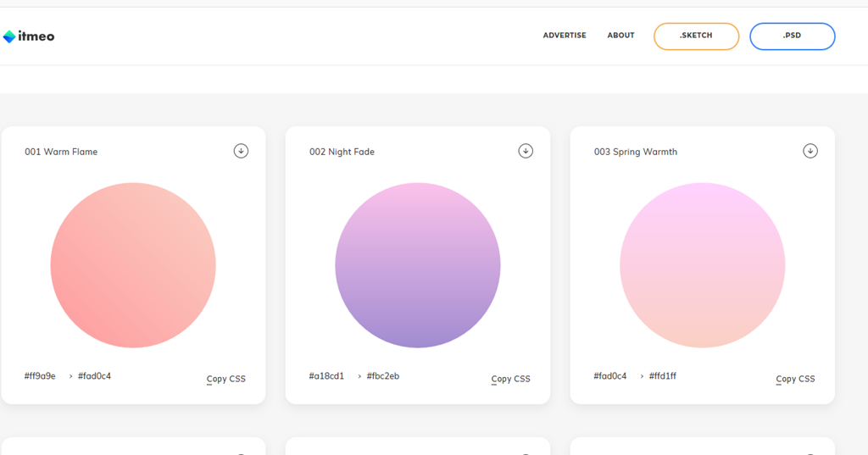Download the 003 Spring Warmth gradient
The image size is (868, 455).
pos(810,151)
